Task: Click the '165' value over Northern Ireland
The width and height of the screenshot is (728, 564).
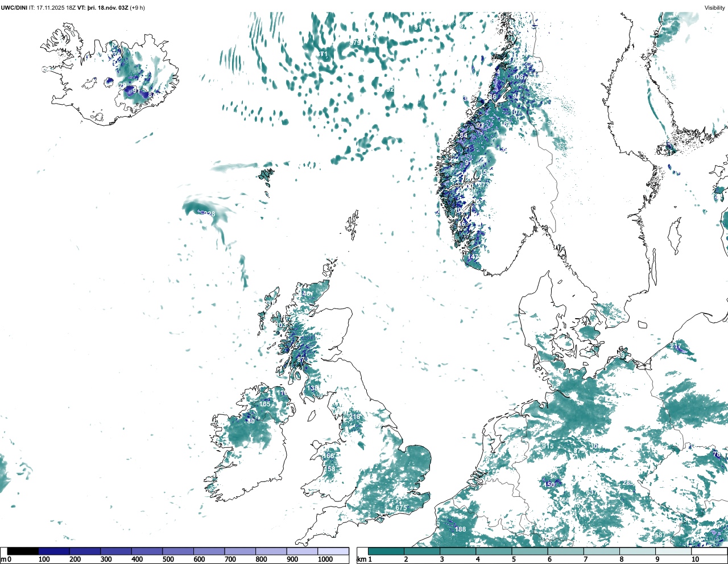Action: point(265,404)
